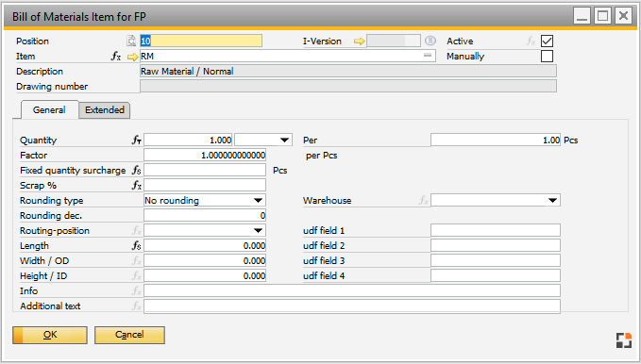Open the Warehouse dropdown
641x364 pixels.
coord(552,201)
